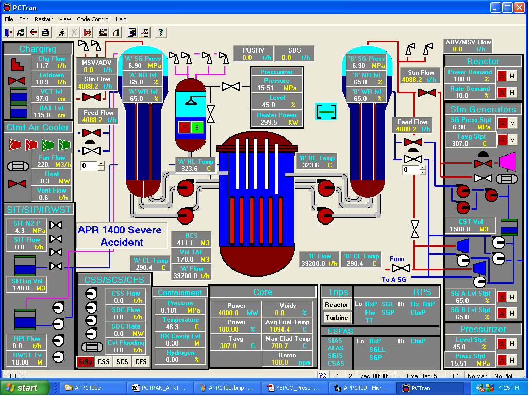This screenshot has height=397, width=532.
Task: Click the question mark help icon
Action: point(160,32)
